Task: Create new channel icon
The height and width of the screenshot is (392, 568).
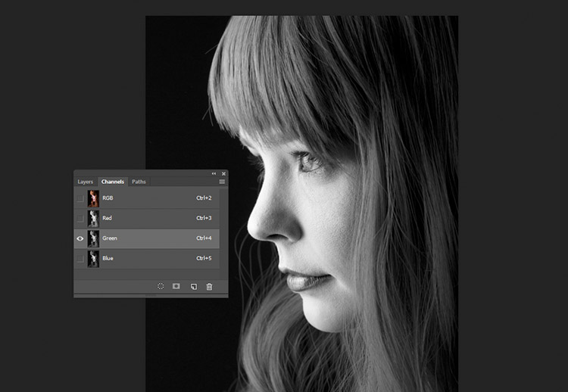Action: click(x=194, y=287)
